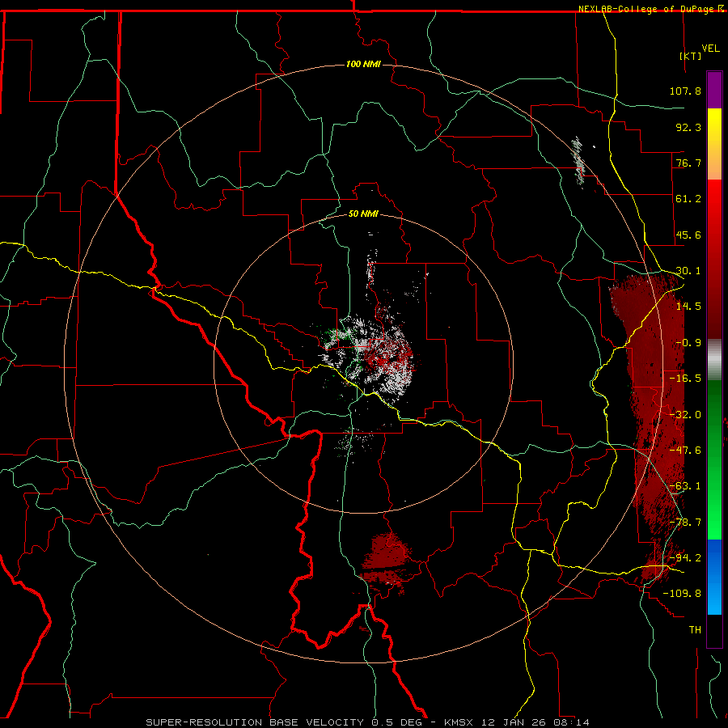Click the 50 NMI range ring label
This screenshot has height=728, width=728.
363,214
